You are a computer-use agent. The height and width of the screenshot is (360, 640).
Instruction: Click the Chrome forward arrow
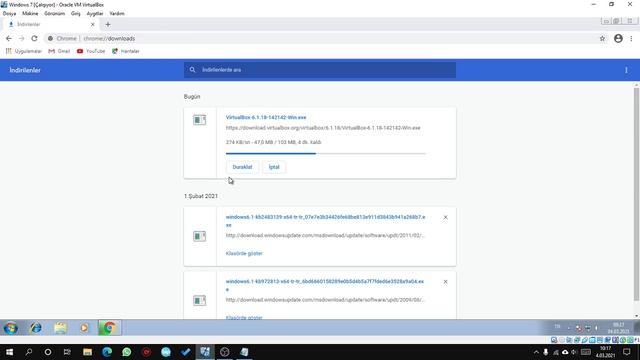coord(22,38)
